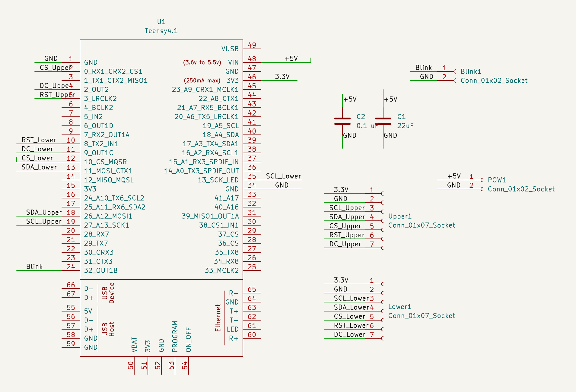The height and width of the screenshot is (392, 576).
Task: Select the Blink net label at pin 24
Action: point(34,267)
